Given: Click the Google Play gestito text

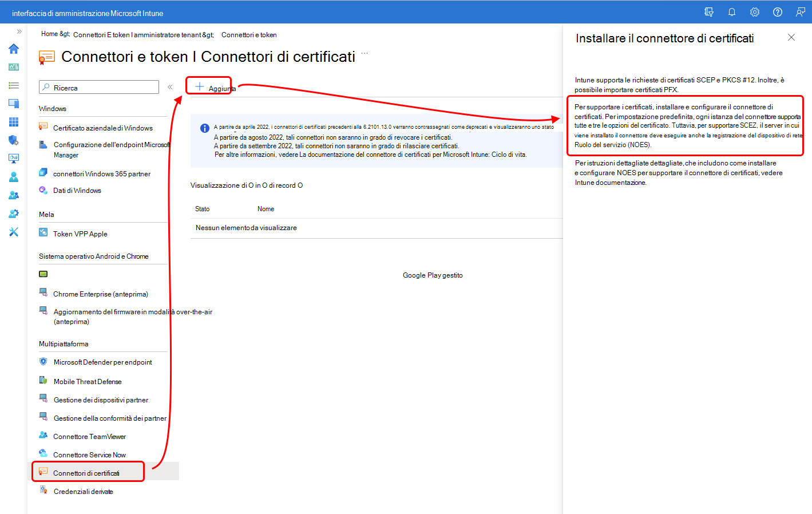Looking at the screenshot, I should point(433,275).
